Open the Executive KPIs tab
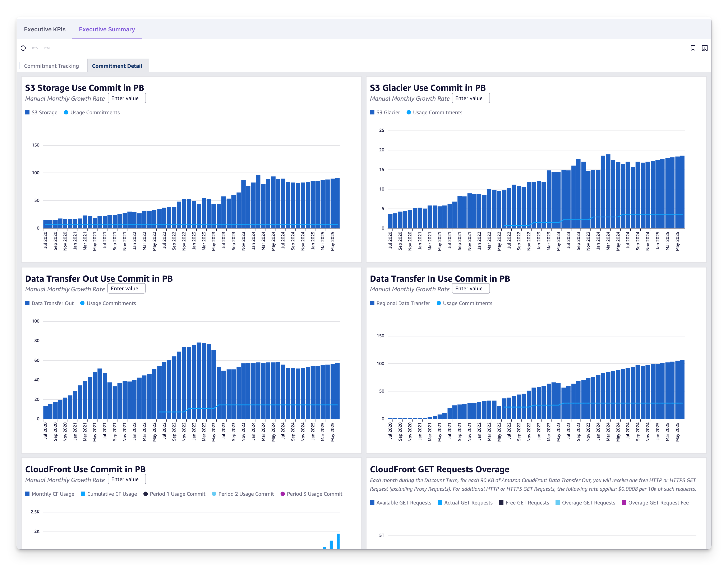 (x=45, y=29)
